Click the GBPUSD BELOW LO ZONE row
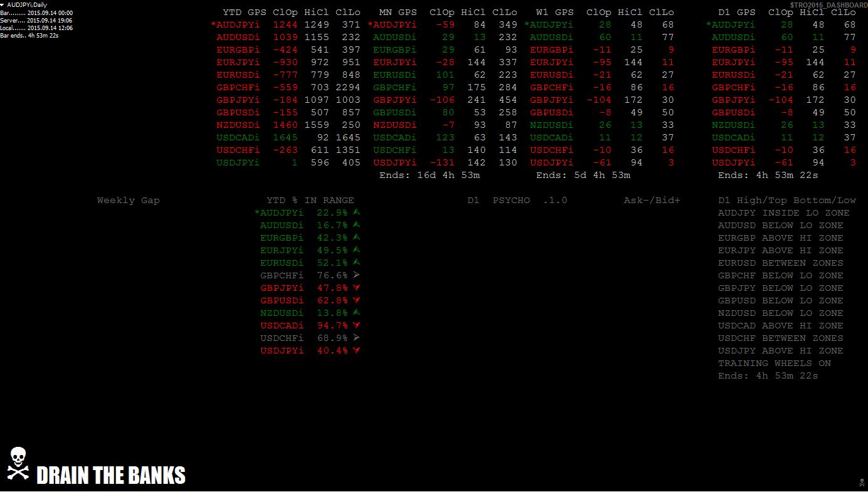Viewport: 868px width, 492px height. pos(781,301)
